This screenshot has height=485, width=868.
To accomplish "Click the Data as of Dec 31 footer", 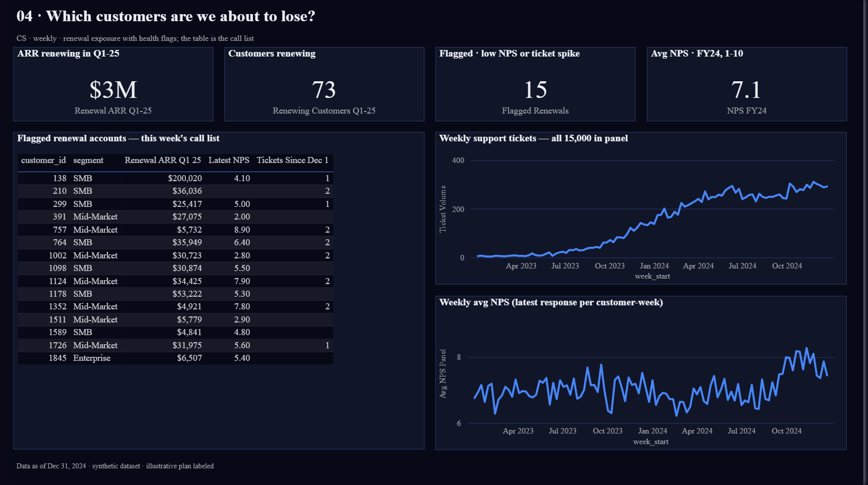I will 115,466.
